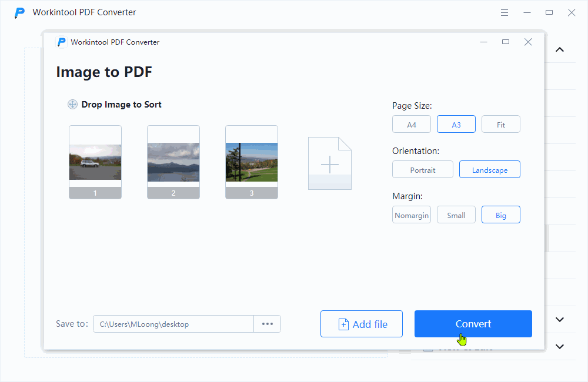This screenshot has height=382, width=588.
Task: Click the move-sort icon beside Drop Image to Sort
Action: [72, 104]
